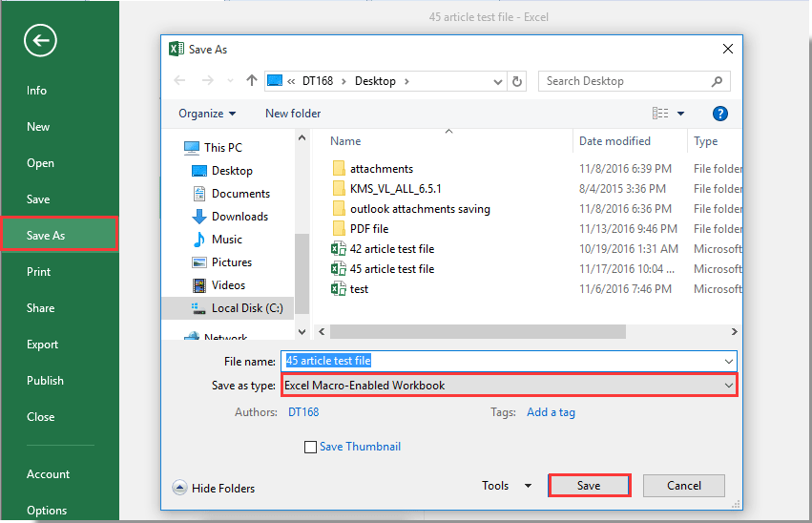
Task: Open the Help question mark icon
Action: (x=720, y=114)
